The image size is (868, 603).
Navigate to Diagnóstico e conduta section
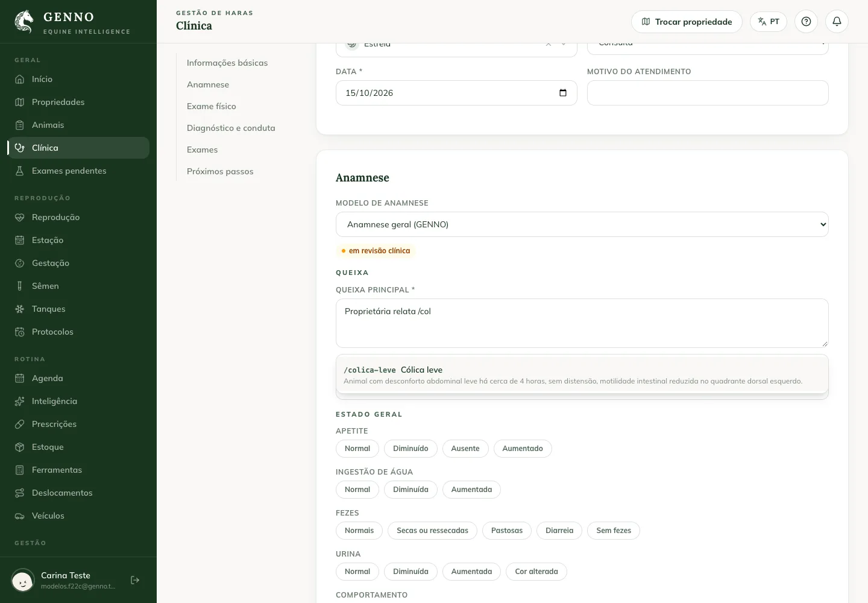tap(231, 128)
